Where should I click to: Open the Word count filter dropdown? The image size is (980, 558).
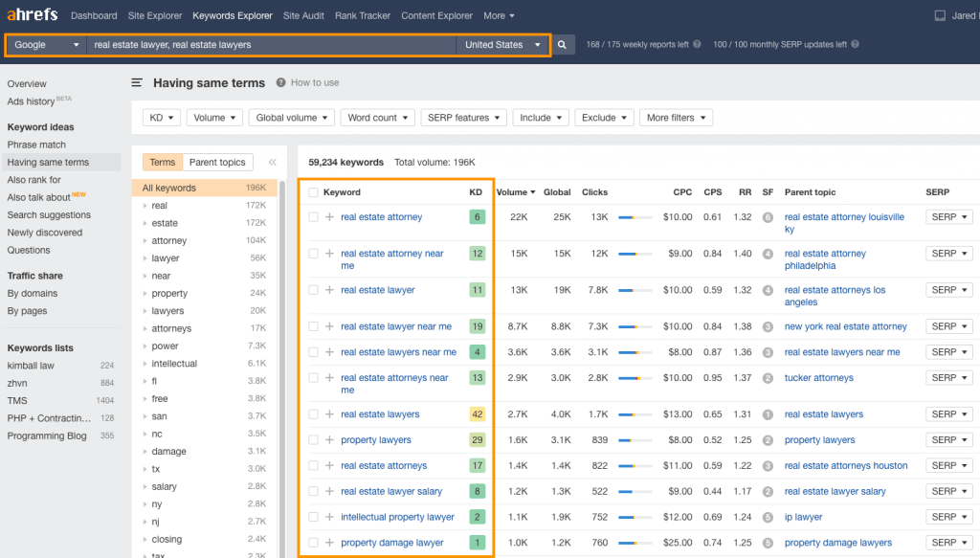point(377,118)
